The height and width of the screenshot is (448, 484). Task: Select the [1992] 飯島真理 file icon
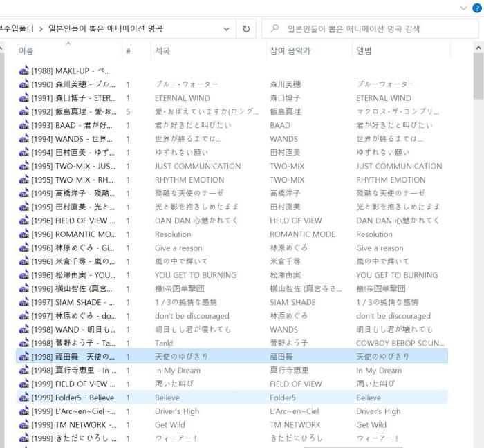pyautogui.click(x=24, y=112)
